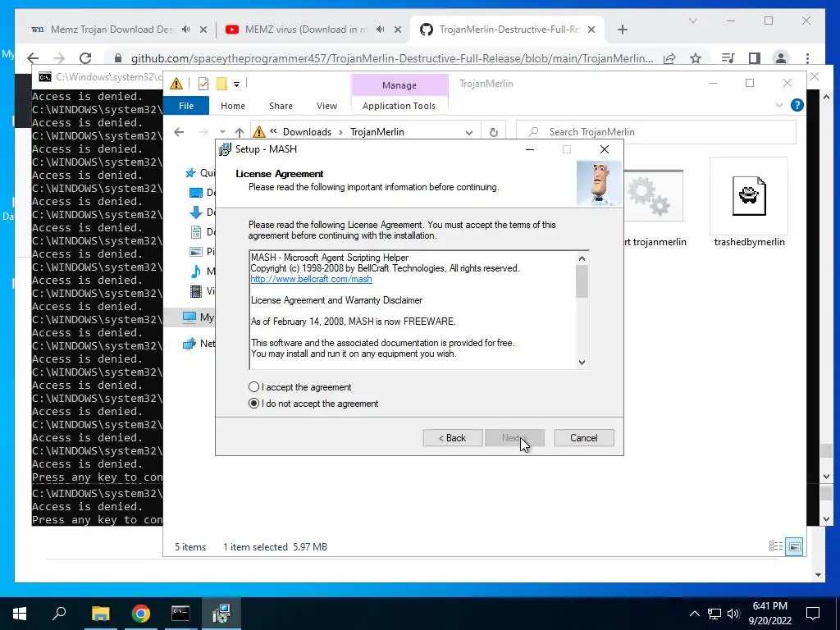Click the properties icon in quick access toolbar

[x=203, y=84]
